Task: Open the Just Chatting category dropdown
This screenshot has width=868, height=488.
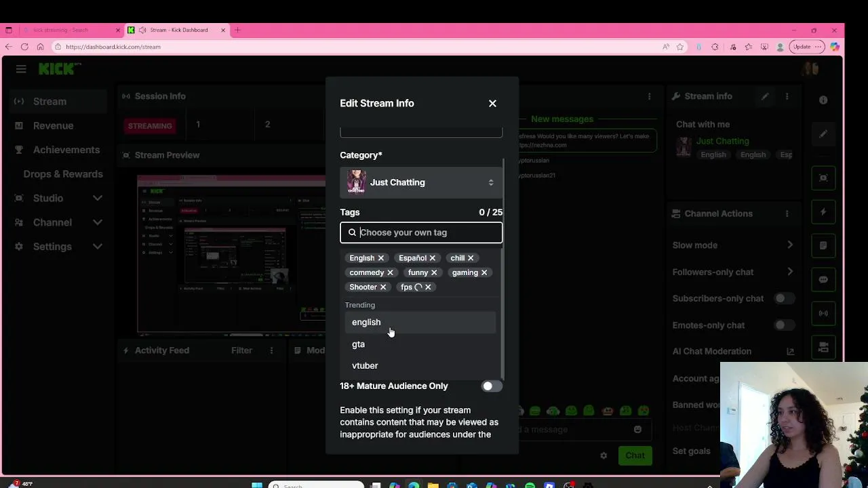Action: [x=421, y=182]
